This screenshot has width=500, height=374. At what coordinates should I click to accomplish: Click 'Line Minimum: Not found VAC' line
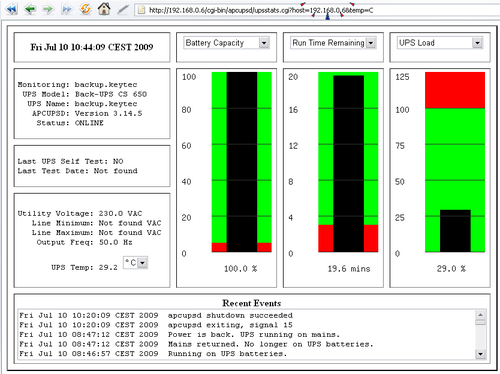[x=97, y=223]
